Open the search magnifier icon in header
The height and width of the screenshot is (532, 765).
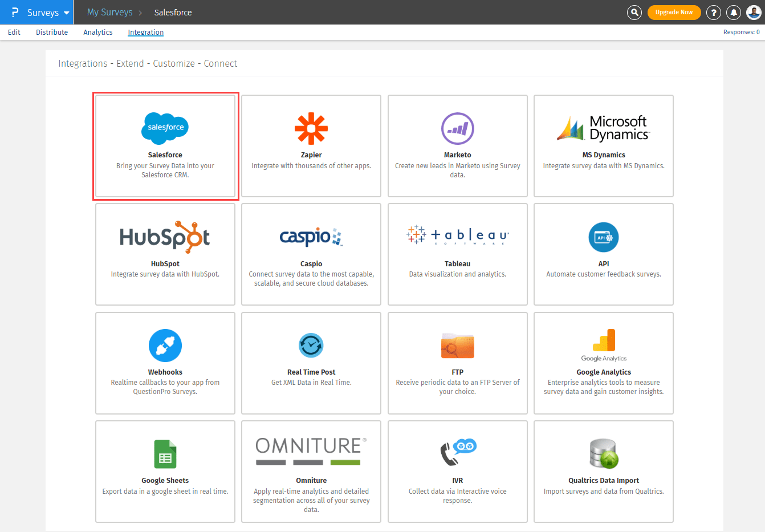pos(634,13)
